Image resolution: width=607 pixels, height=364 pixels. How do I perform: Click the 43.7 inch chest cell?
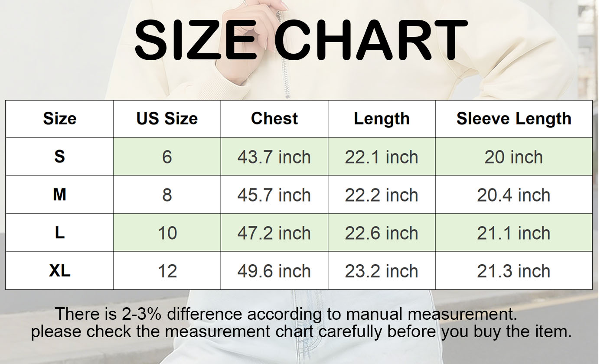274,157
